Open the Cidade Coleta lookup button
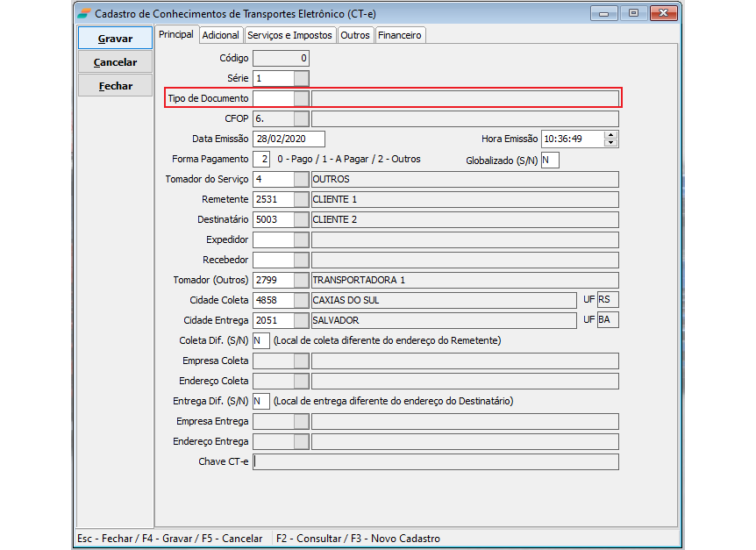The image size is (756, 550). point(301,300)
